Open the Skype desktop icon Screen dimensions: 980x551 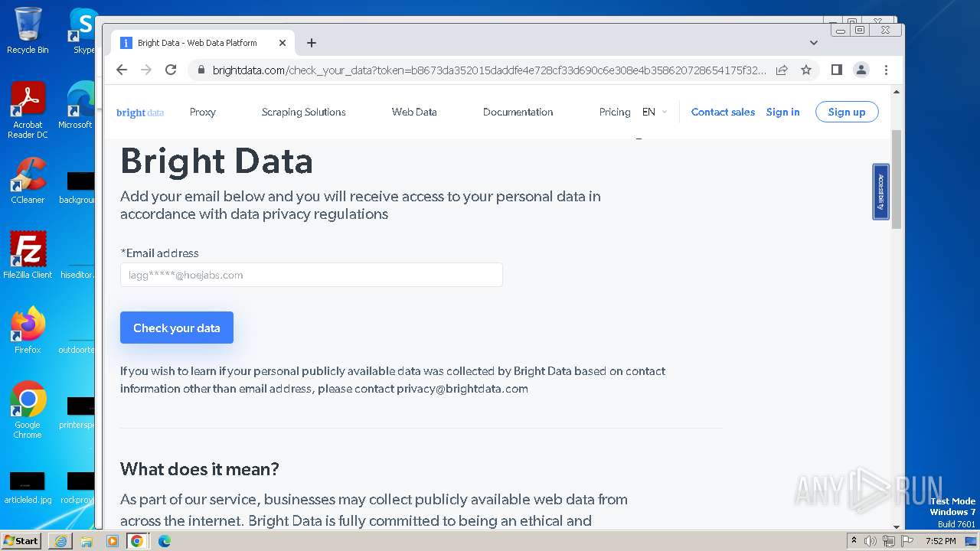(x=83, y=31)
